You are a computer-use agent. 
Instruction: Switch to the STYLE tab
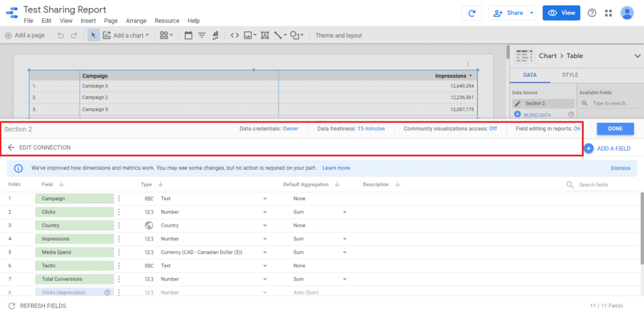point(570,76)
